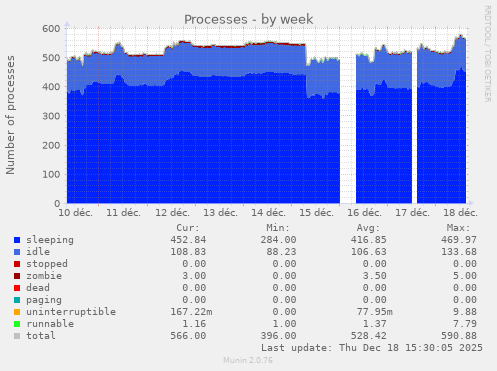Click sleeping maximum value 469.97

(x=459, y=240)
